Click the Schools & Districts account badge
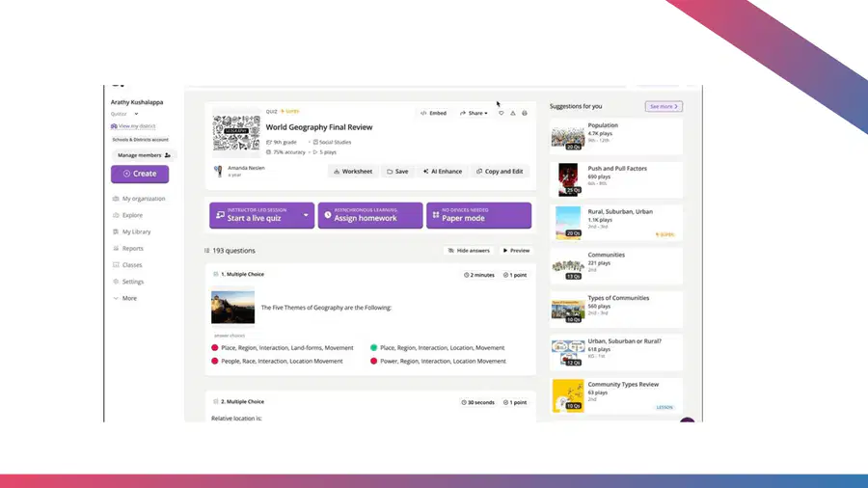Image resolution: width=868 pixels, height=488 pixels. [140, 140]
